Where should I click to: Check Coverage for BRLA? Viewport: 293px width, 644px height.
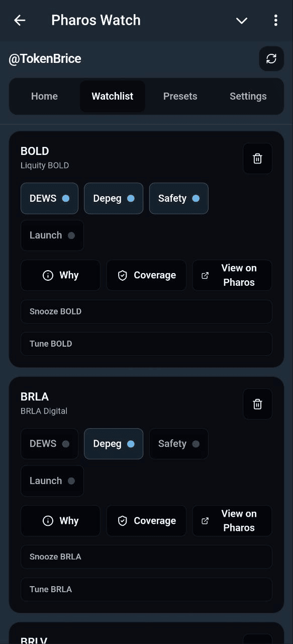[146, 521]
